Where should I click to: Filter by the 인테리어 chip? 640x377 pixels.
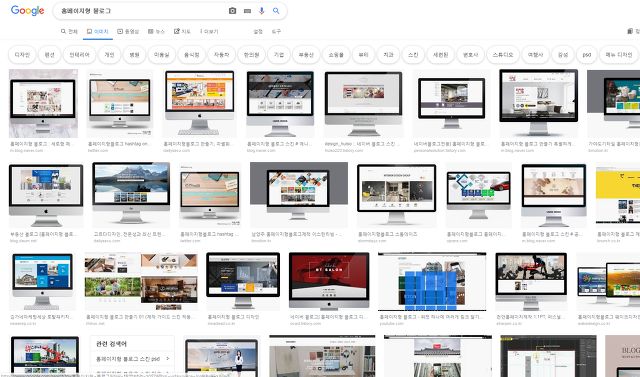tap(80, 55)
